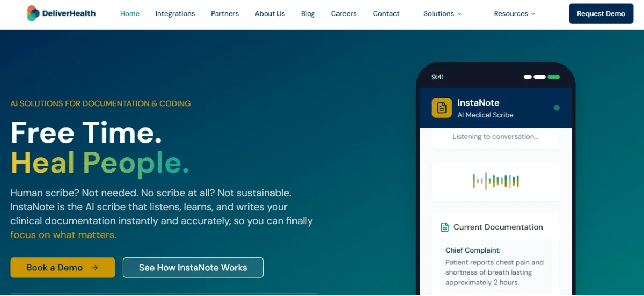Click the DeliverHealth logo
The height and width of the screenshot is (296, 644).
pos(61,13)
